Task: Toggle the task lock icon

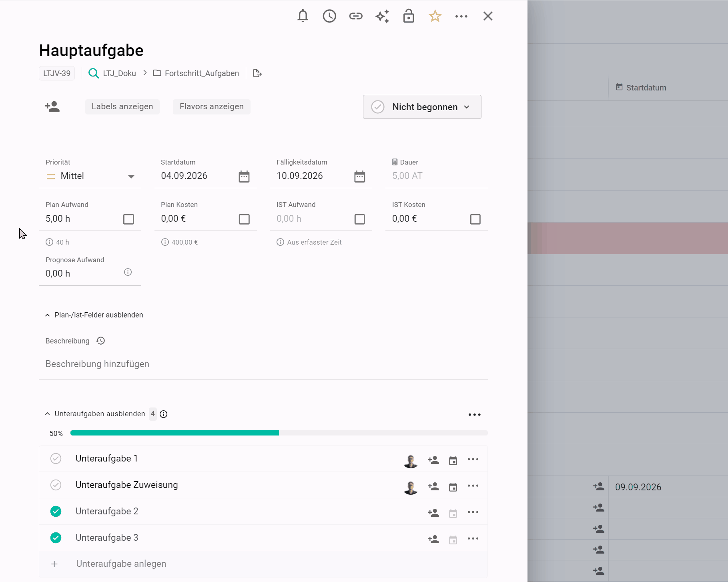Action: pos(409,16)
